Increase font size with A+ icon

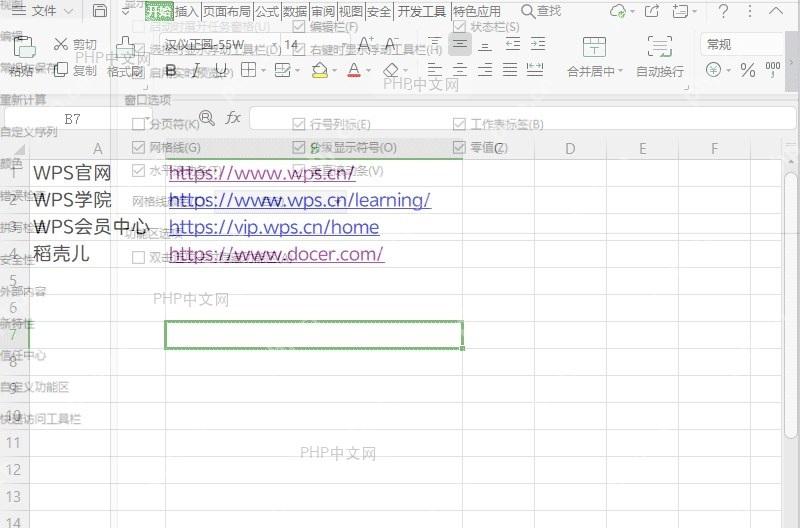[x=366, y=44]
